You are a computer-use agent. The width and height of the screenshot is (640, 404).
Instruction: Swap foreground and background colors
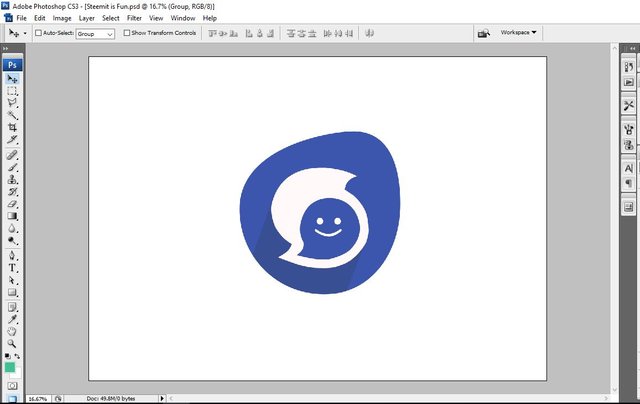click(17, 356)
